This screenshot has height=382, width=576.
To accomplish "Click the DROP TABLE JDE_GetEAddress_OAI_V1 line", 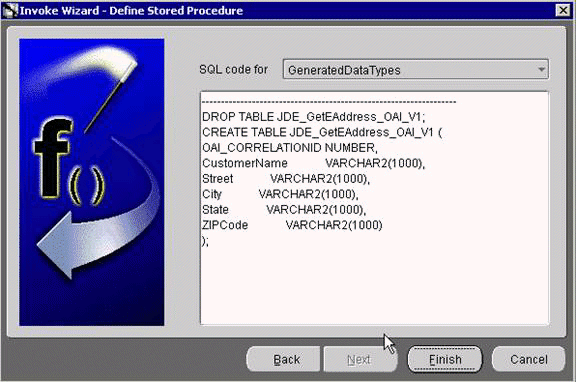I will [x=313, y=117].
